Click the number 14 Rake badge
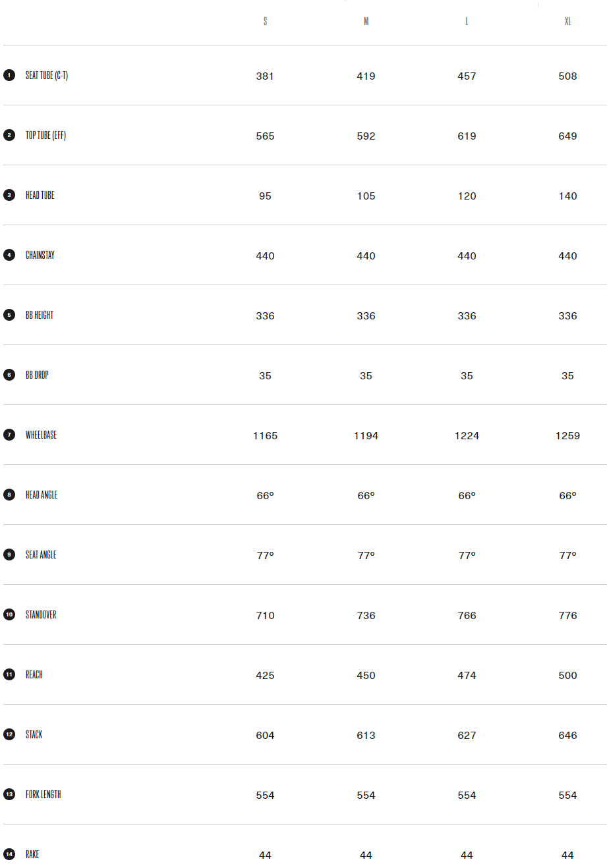 pos(9,854)
